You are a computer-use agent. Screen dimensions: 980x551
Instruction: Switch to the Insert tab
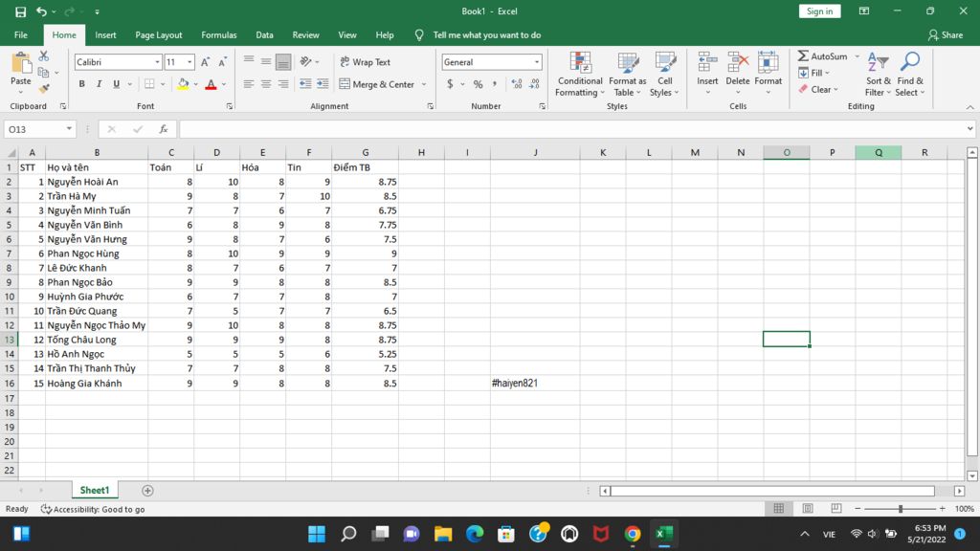point(105,35)
